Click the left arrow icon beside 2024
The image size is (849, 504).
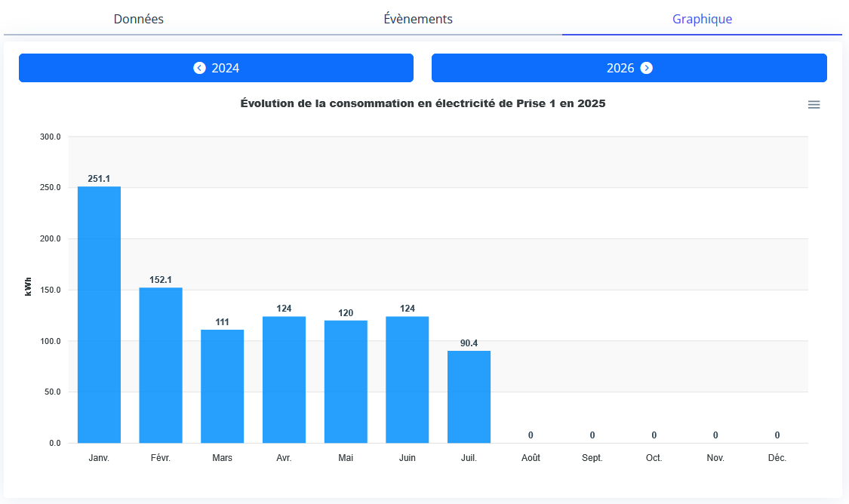[199, 68]
